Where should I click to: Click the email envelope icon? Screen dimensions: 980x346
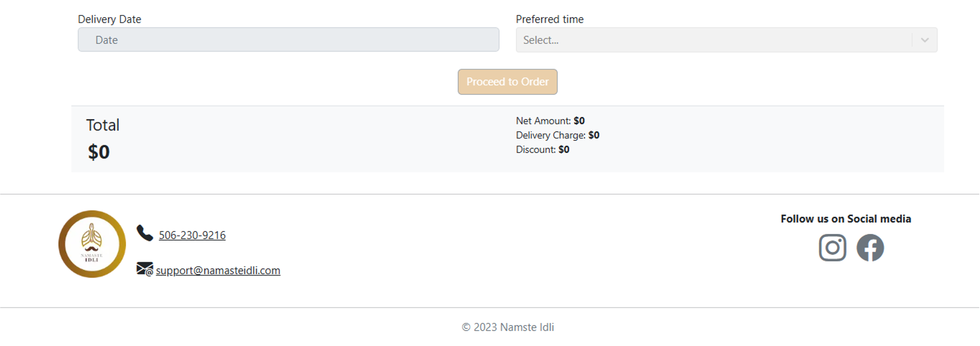click(144, 269)
